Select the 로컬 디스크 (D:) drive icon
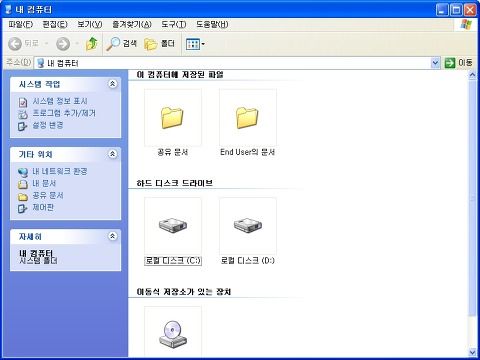The height and width of the screenshot is (360, 480). point(248,225)
